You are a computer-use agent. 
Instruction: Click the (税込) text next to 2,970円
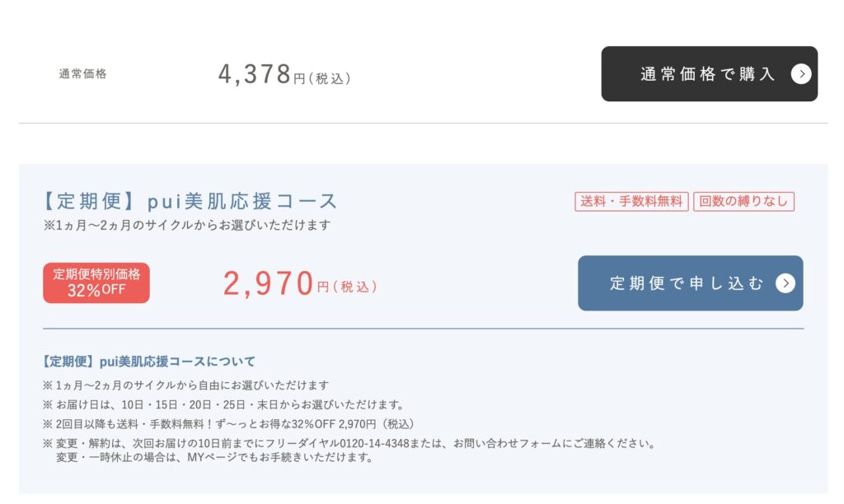point(354,287)
